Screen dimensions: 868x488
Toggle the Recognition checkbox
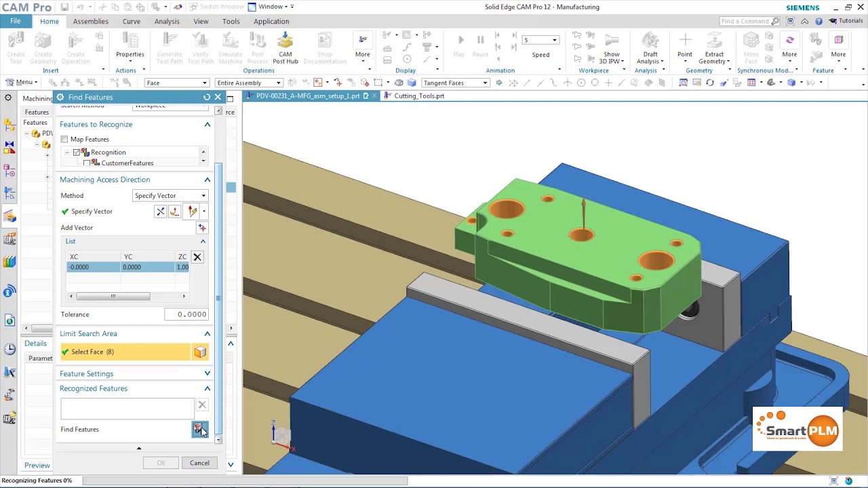pyautogui.click(x=77, y=152)
